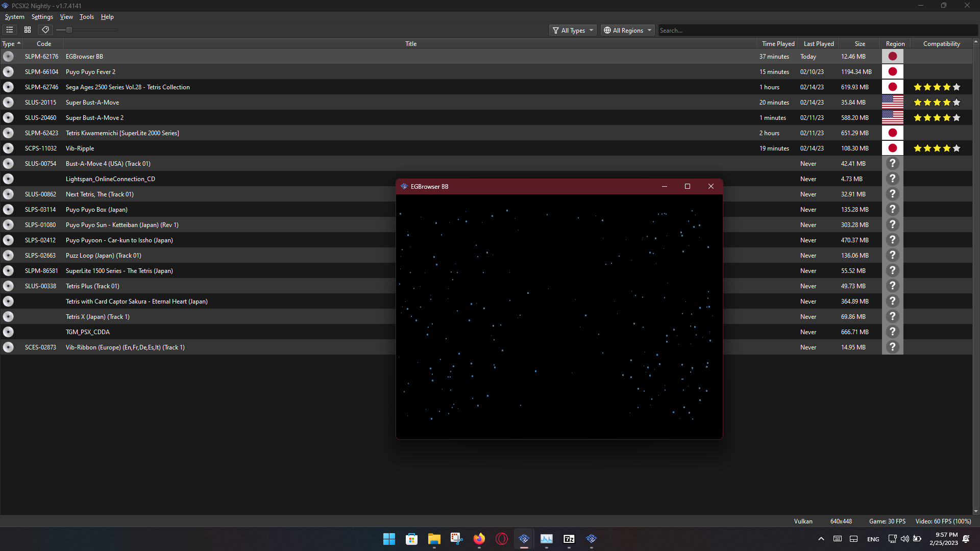Open the Tools menu
Viewport: 980px width, 551px height.
[86, 17]
